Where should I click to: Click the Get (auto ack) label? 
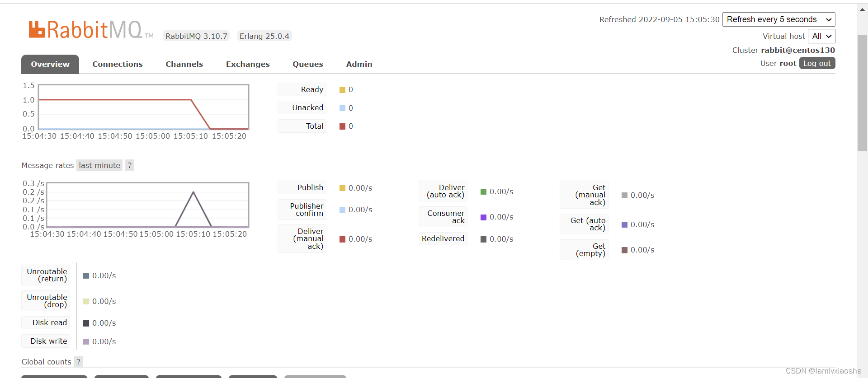[x=584, y=224]
